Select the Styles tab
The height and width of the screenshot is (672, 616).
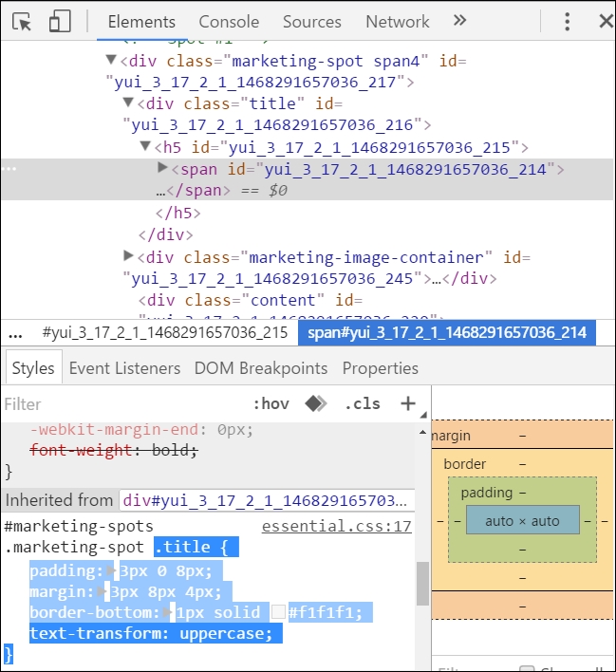pos(33,368)
